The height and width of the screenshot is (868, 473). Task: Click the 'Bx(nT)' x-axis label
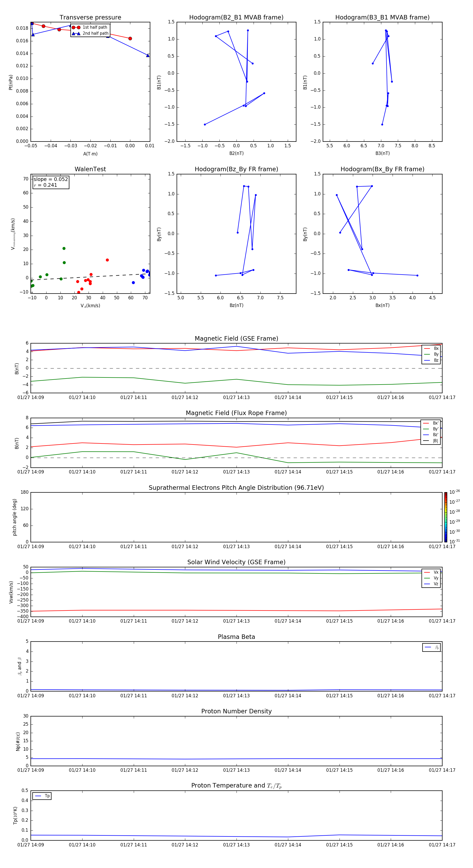382,305
